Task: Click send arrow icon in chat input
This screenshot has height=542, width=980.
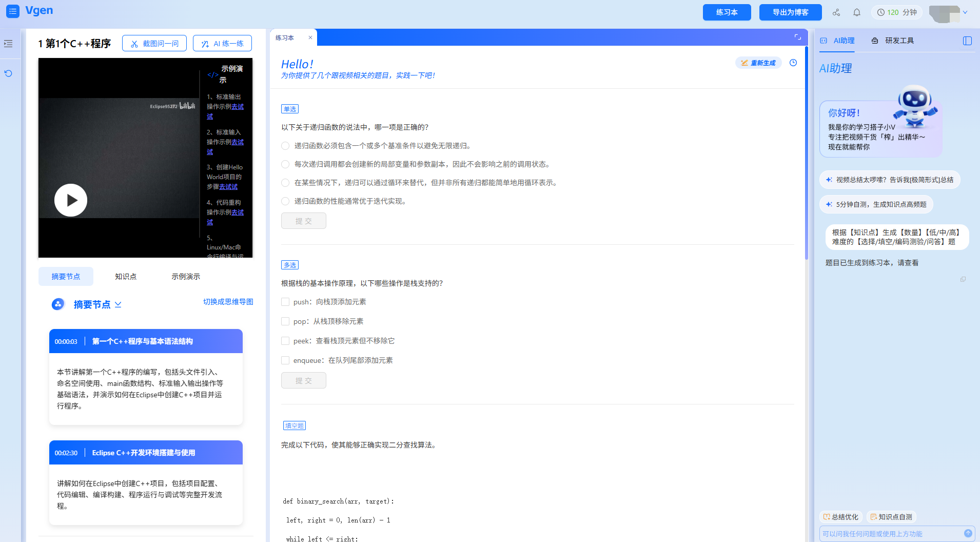Action: pos(968,533)
